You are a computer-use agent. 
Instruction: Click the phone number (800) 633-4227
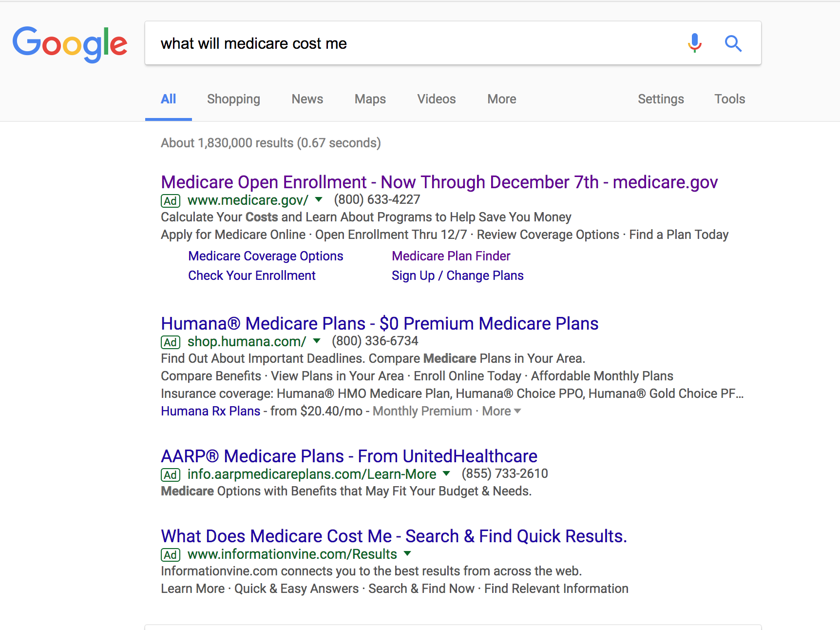point(377,199)
